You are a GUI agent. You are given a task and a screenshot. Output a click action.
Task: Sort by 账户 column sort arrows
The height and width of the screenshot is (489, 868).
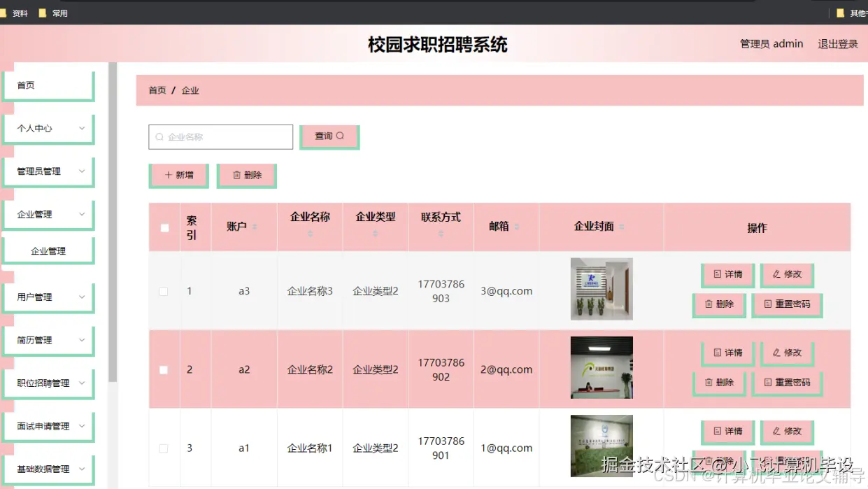coord(255,227)
